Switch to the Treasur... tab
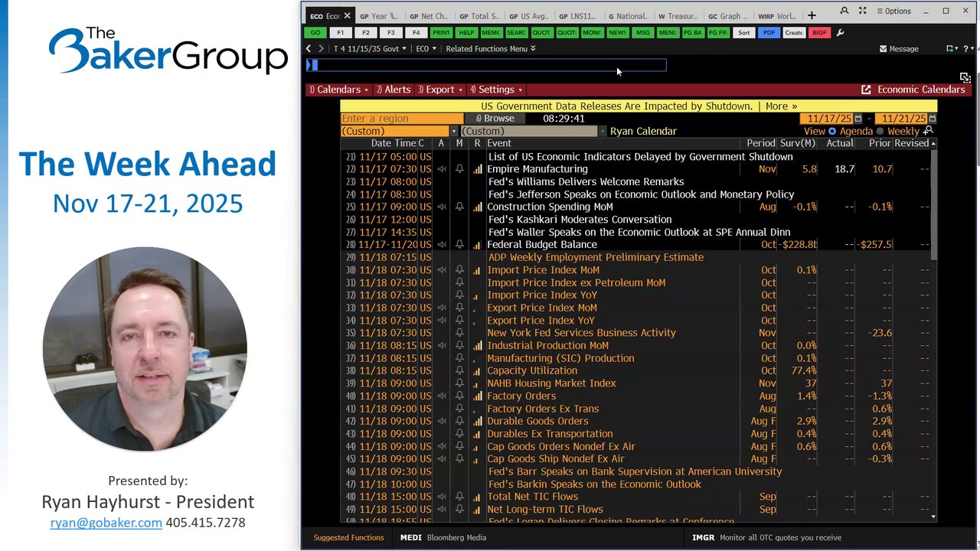The width and height of the screenshot is (980, 551). pyautogui.click(x=678, y=16)
